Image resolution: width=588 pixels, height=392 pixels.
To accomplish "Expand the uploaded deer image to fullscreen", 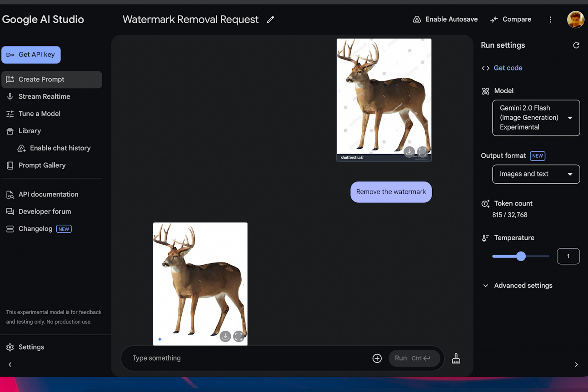I will [x=422, y=152].
